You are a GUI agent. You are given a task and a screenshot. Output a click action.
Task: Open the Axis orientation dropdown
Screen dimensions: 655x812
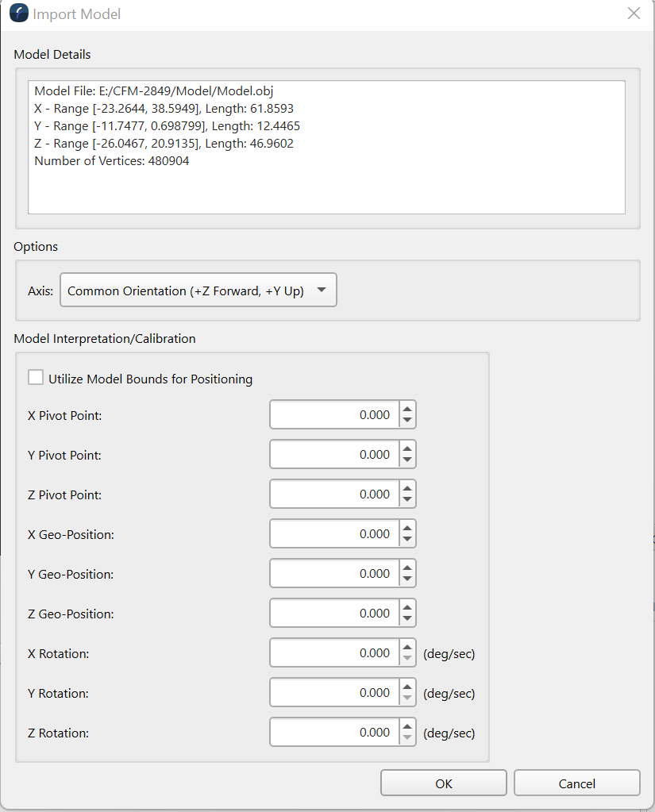(x=198, y=291)
